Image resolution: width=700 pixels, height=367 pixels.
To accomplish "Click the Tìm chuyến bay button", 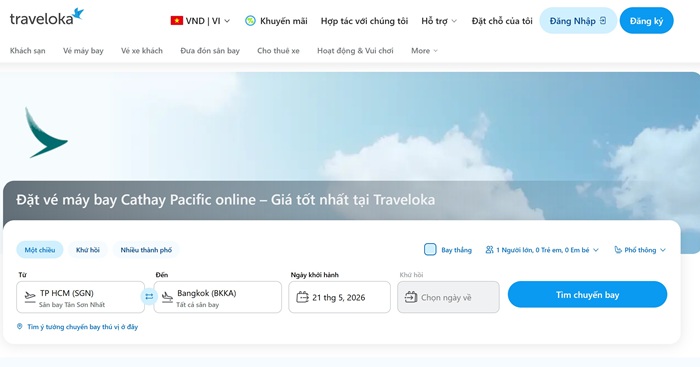I will point(588,295).
